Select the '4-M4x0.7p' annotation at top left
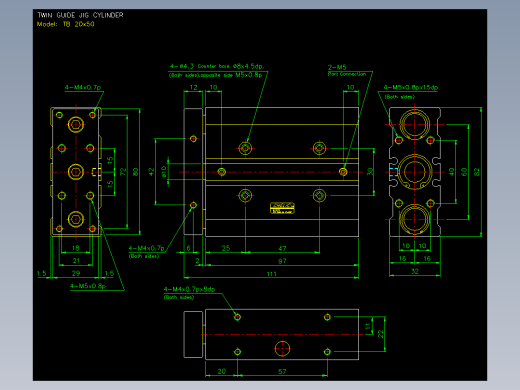This screenshot has width=520, height=390. pos(83,87)
